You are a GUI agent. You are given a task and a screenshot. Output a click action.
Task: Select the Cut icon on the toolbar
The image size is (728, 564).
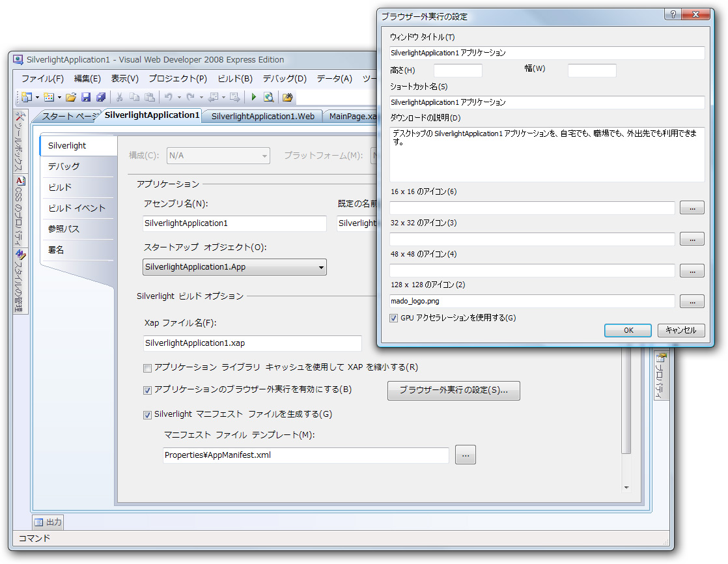coord(120,96)
